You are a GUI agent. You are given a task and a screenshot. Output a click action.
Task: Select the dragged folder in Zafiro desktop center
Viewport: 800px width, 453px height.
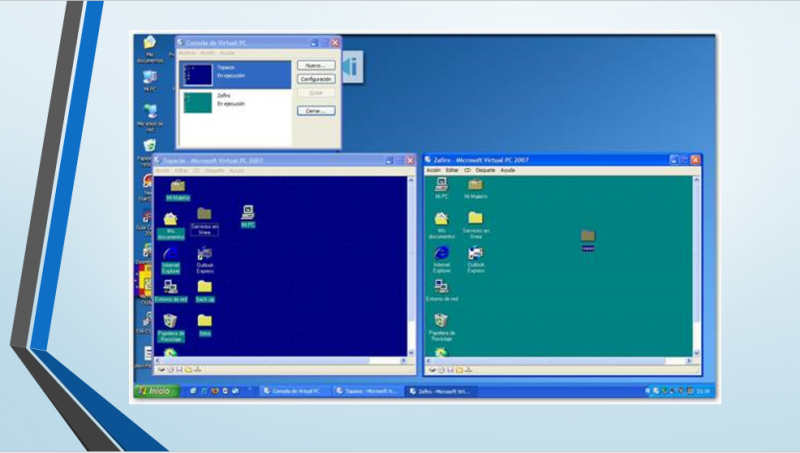click(588, 240)
